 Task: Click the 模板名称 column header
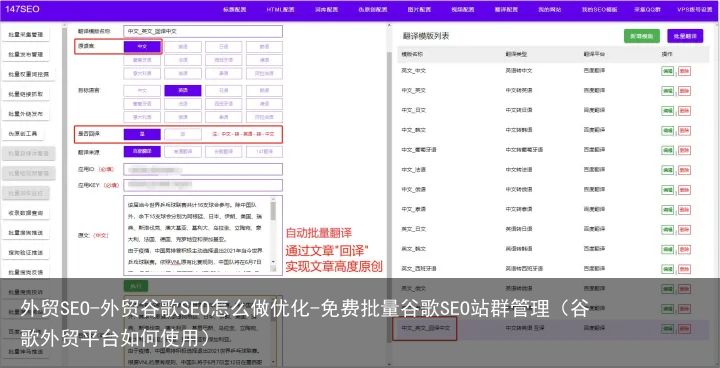412,54
